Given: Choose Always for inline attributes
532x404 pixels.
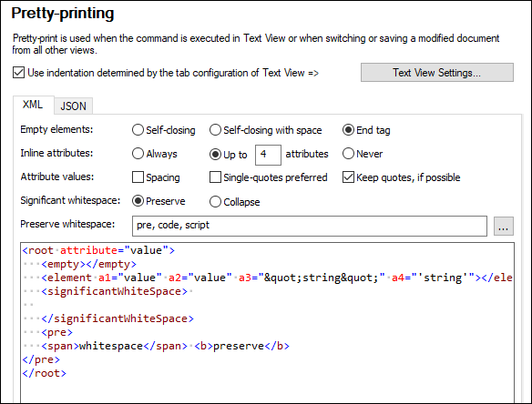Looking at the screenshot, I should pos(138,154).
